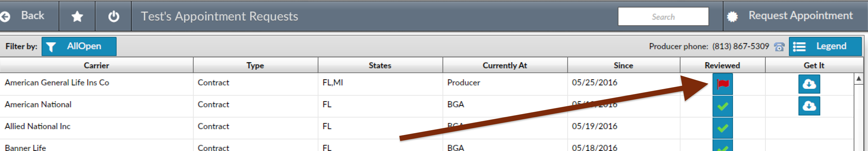Download American General Life cloud icon
The image size is (868, 151).
[809, 84]
